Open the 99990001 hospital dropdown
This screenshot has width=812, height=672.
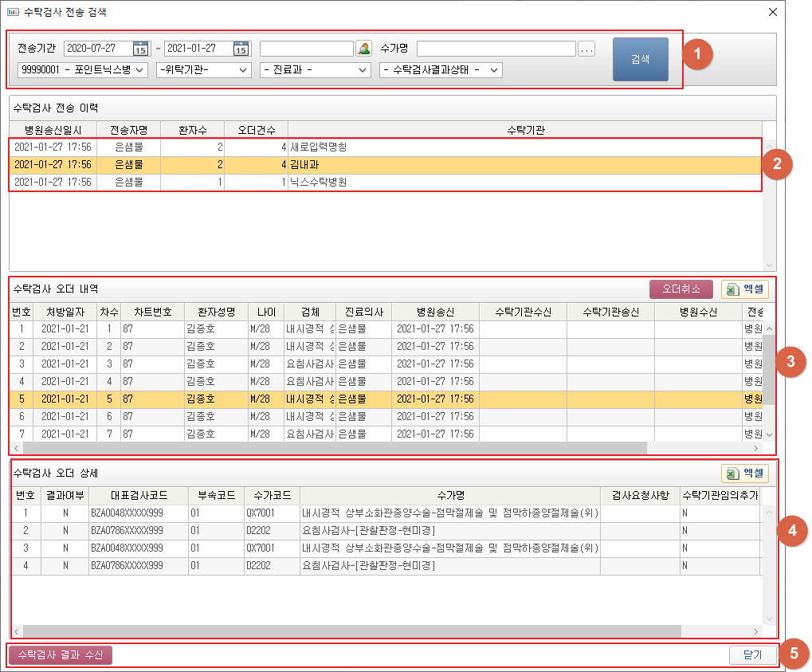tap(82, 70)
